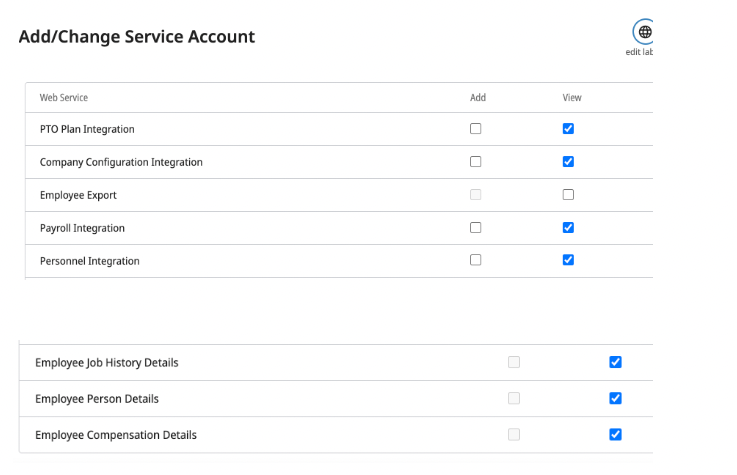Click the Add/Change Service Account heading
The image size is (737, 475).
137,37
